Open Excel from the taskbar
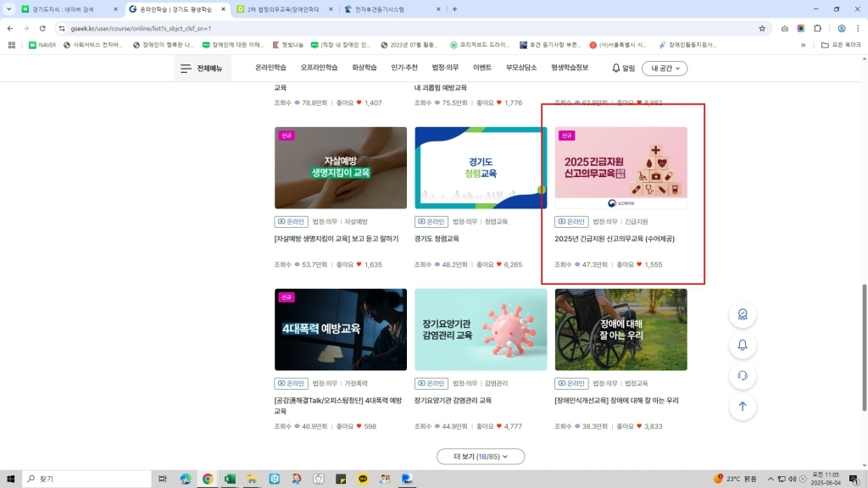The width and height of the screenshot is (868, 488). point(230,479)
